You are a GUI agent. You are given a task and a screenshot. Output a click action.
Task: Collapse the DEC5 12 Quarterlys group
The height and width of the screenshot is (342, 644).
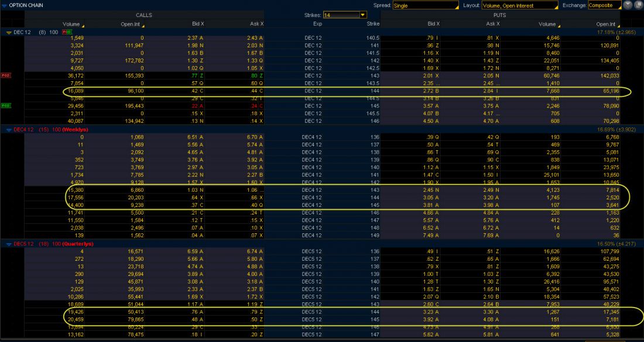point(8,243)
